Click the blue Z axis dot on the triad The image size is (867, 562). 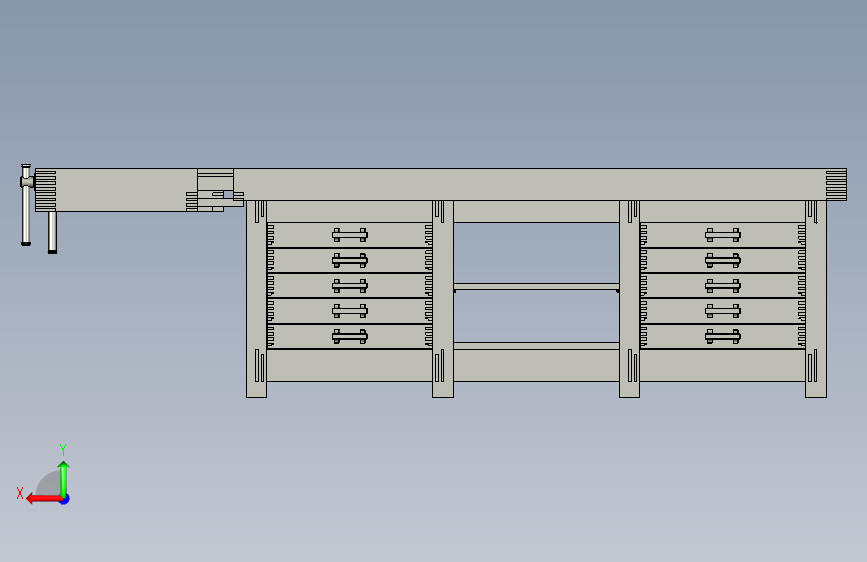tap(65, 499)
